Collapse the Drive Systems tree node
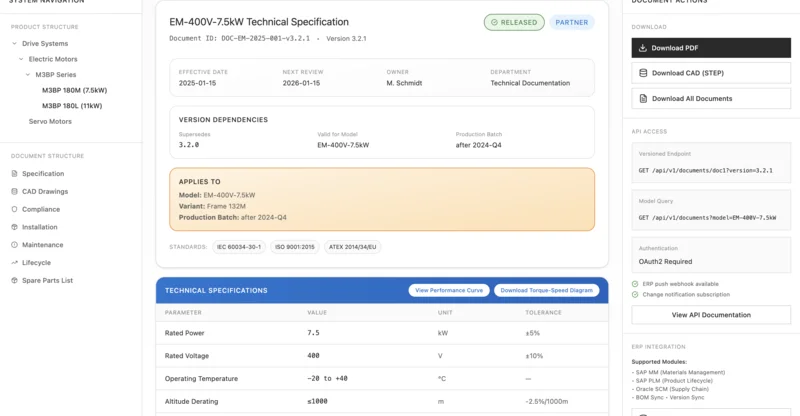Viewport: 800px width, 416px height. click(14, 44)
